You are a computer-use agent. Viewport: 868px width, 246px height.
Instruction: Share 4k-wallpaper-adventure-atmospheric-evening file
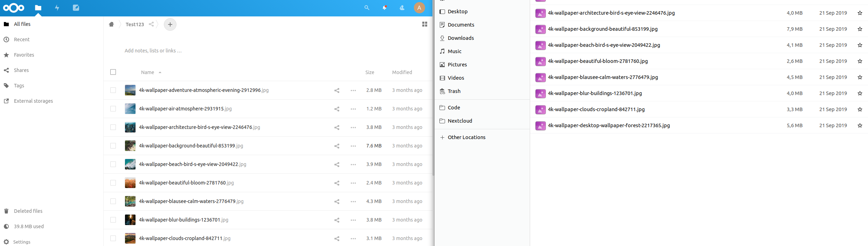(337, 90)
